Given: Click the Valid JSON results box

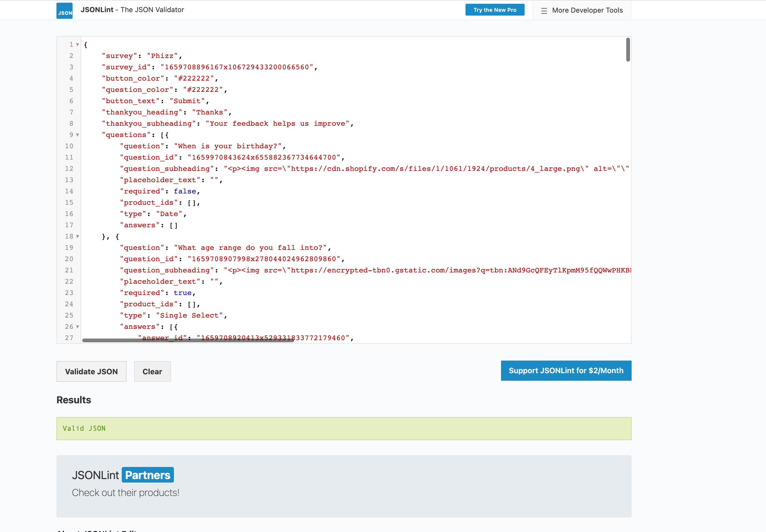Looking at the screenshot, I should [343, 429].
